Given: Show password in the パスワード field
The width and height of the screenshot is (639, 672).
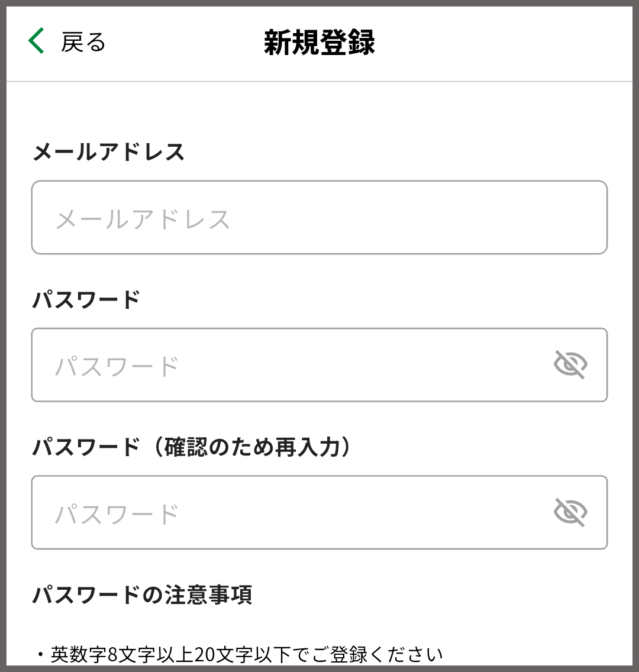Looking at the screenshot, I should pyautogui.click(x=570, y=364).
